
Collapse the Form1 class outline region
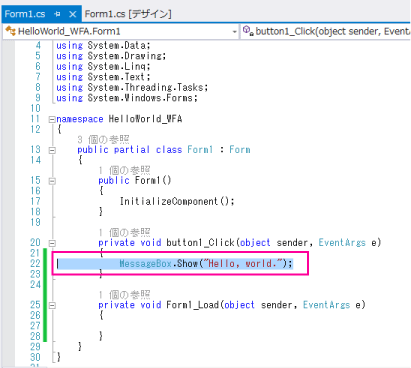click(52, 150)
